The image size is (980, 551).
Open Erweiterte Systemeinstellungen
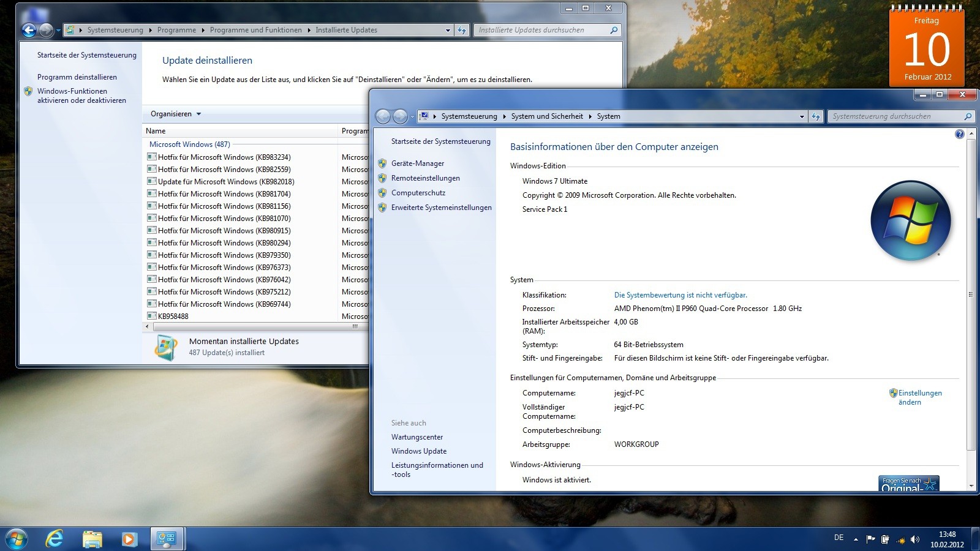442,208
